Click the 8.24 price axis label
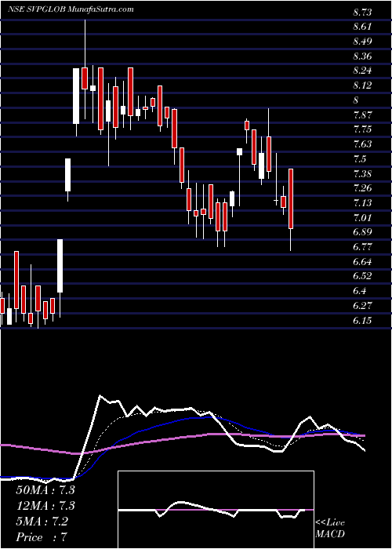The image size is (392, 549). coord(362,71)
